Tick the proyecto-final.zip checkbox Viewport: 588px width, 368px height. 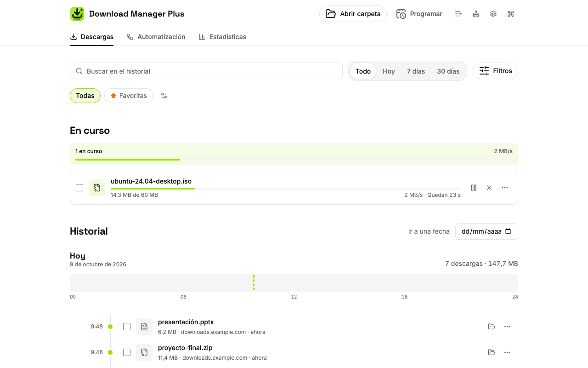[127, 352]
